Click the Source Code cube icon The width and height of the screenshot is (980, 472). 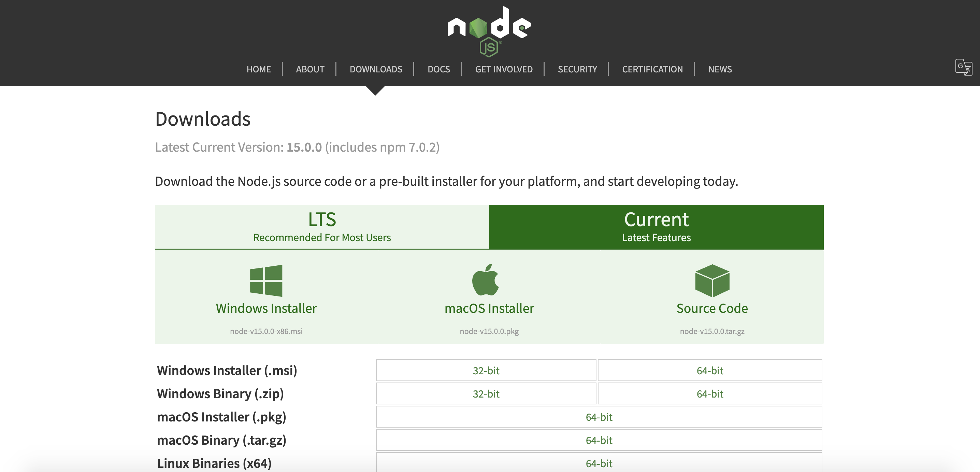point(712,280)
